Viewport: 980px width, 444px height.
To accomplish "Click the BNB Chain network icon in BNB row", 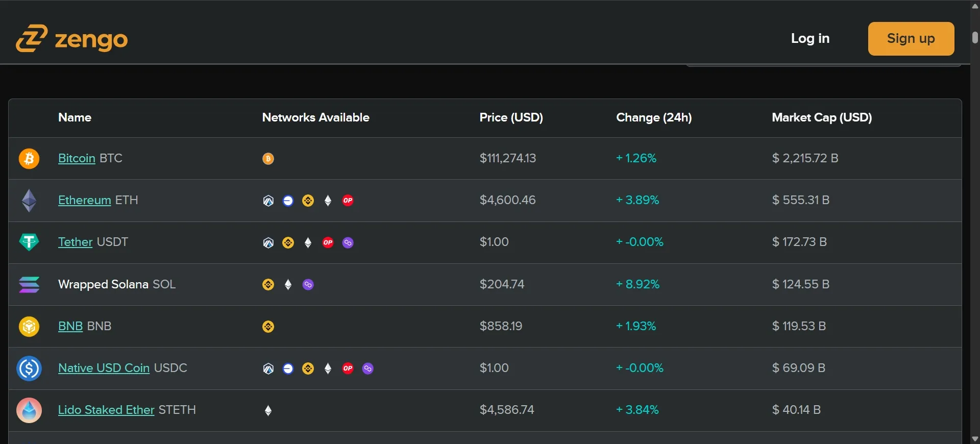I will [x=268, y=327].
